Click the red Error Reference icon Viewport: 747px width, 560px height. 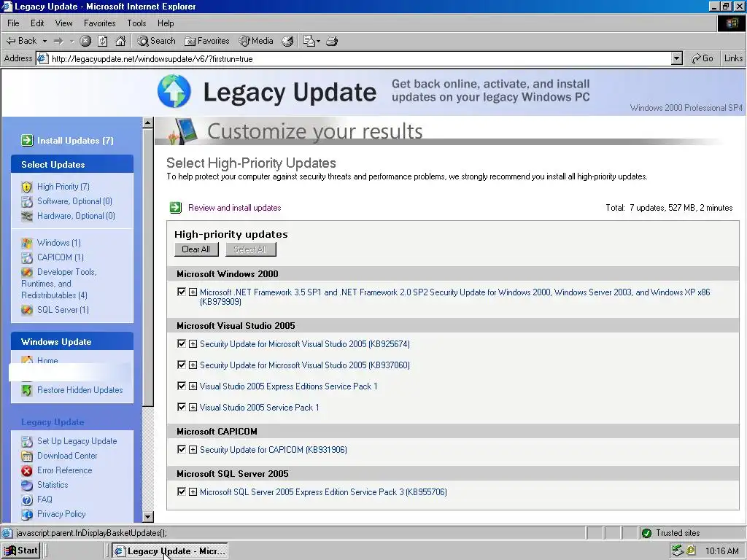pos(27,470)
